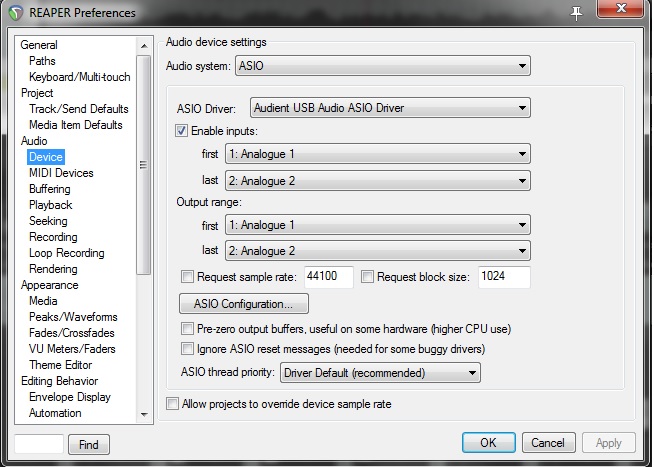Open Playback preferences page
The width and height of the screenshot is (654, 467).
click(50, 205)
